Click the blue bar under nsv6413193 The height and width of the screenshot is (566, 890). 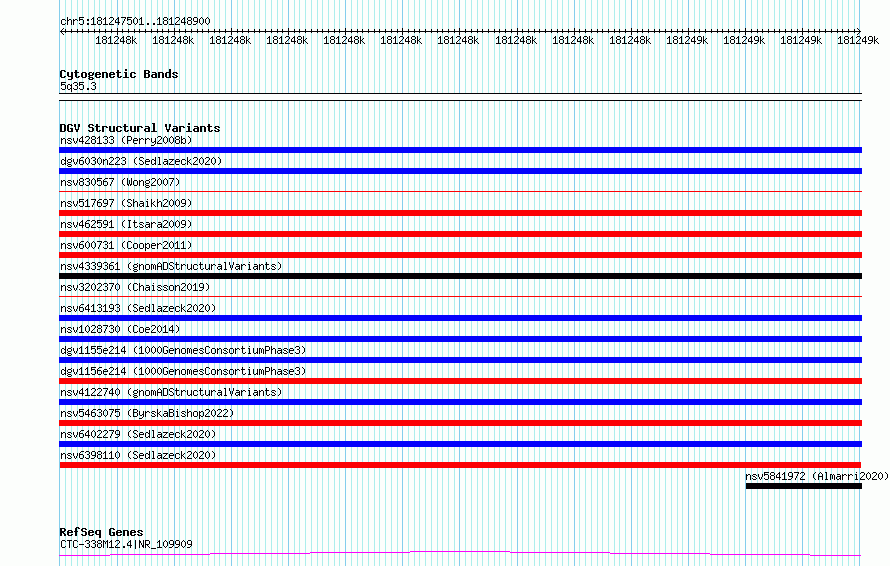click(460, 318)
